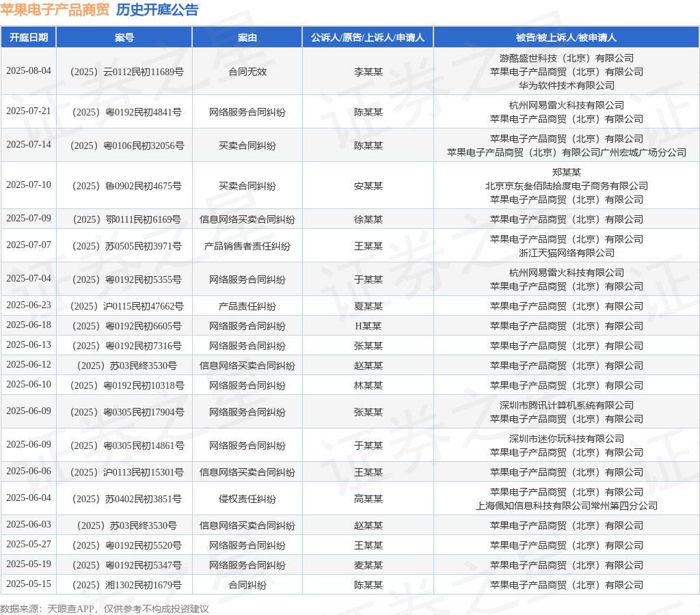Click defendant 深圳市迷你玩科技有限公司
Image resolution: width=700 pixels, height=615 pixels.
tap(566, 438)
